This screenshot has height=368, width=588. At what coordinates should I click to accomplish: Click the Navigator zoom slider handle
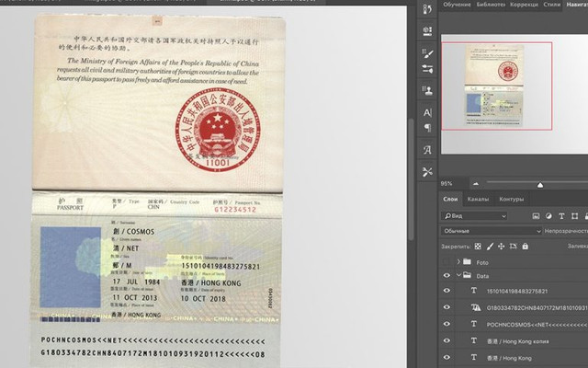(540, 185)
